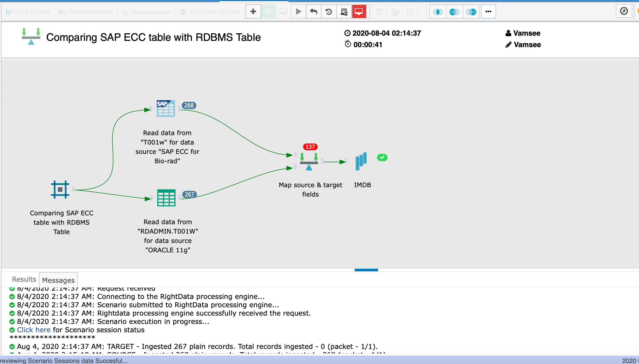Click the red 137 mismatch badge
This screenshot has height=364, width=639.
pos(310,147)
